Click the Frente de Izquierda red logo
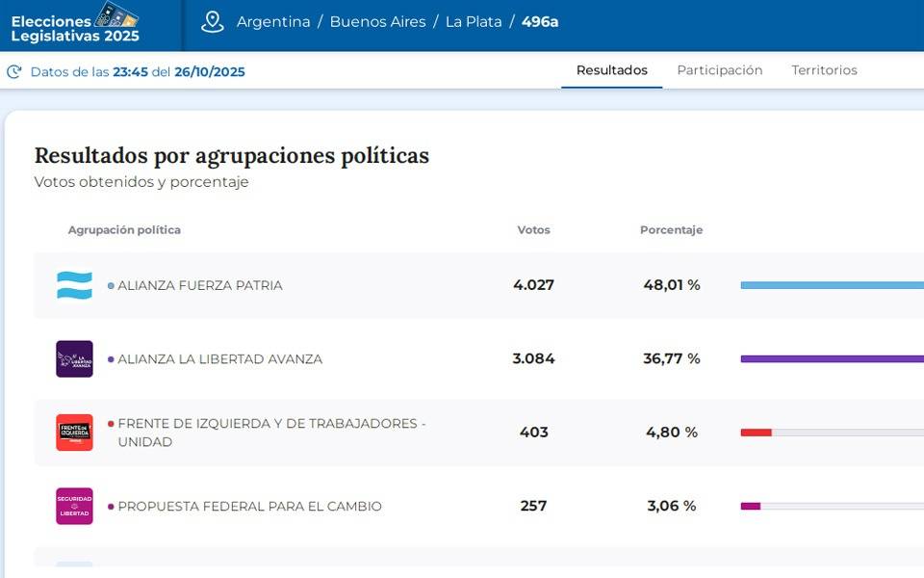924x578 pixels. [x=74, y=433]
